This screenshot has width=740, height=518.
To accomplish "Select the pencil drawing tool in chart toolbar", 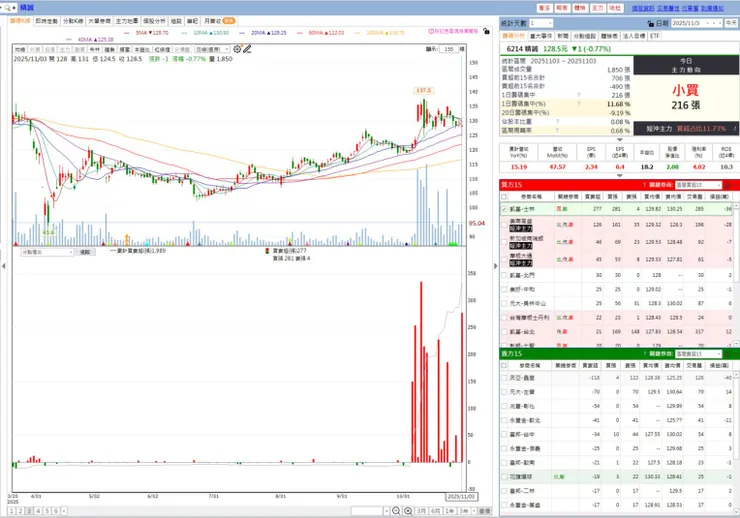I will pos(247,49).
